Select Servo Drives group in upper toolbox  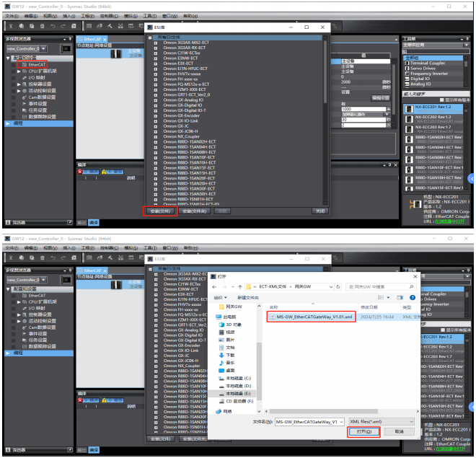[x=423, y=69]
